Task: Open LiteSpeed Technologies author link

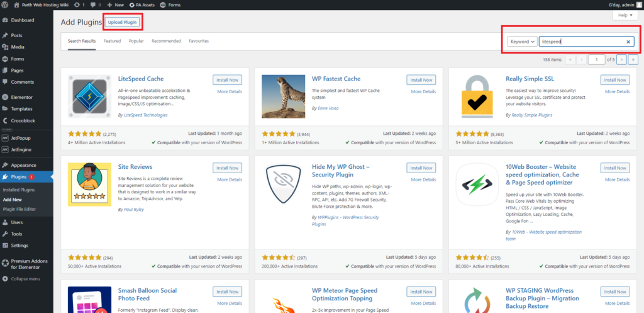Action: pos(146,115)
